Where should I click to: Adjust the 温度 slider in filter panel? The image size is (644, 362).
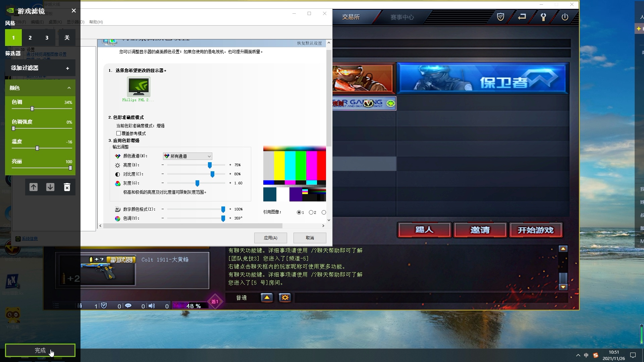click(37, 148)
